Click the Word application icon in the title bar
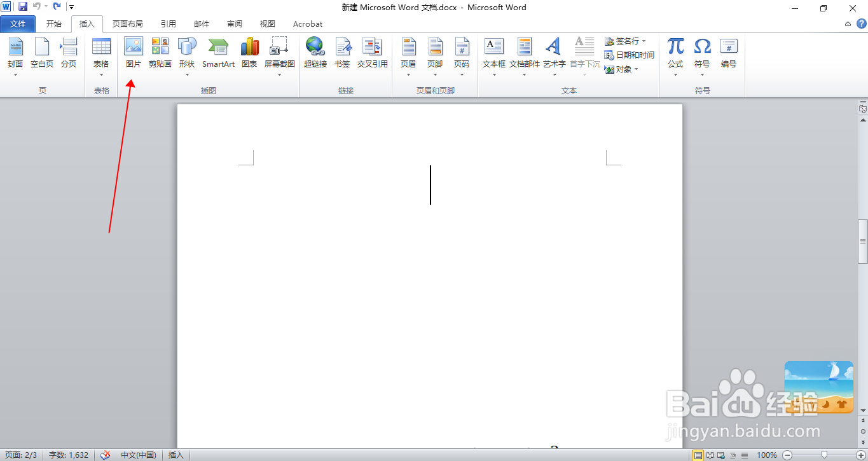This screenshot has width=868, height=461. [x=6, y=6]
